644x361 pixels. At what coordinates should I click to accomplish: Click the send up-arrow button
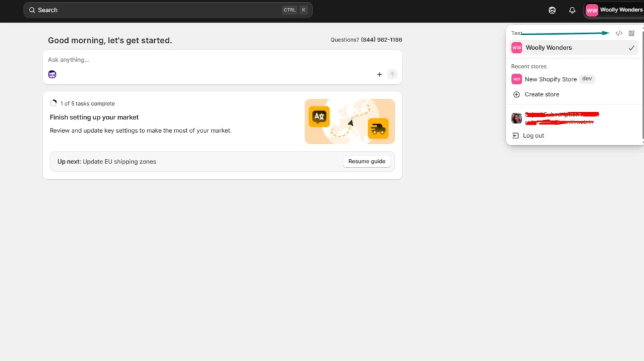[x=392, y=74]
